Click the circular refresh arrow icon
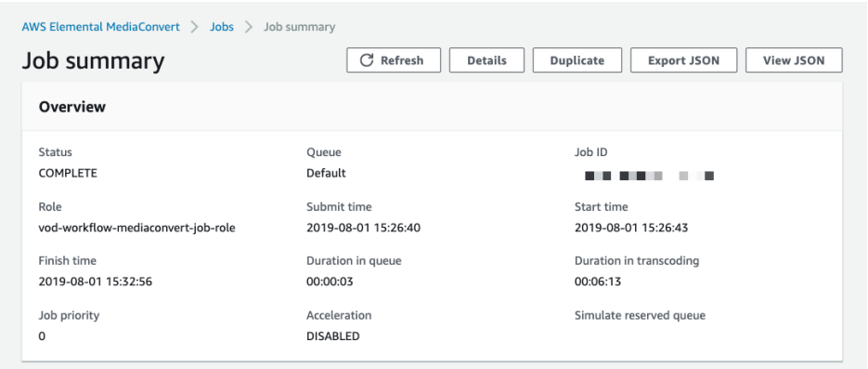 click(x=367, y=60)
